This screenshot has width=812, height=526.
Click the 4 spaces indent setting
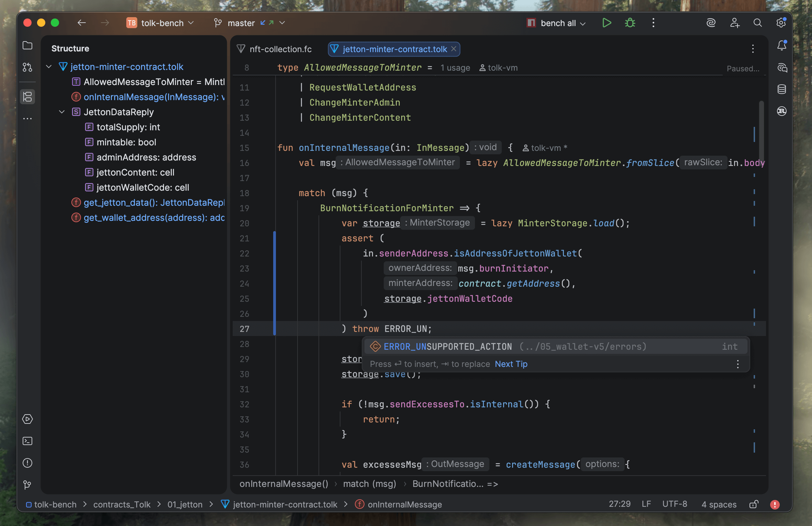coord(719,504)
